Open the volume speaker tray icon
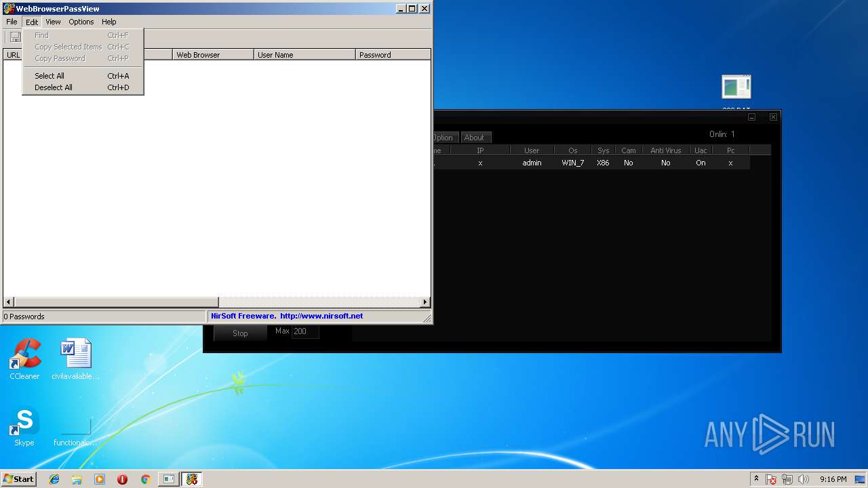Screen dimensions: 868x488 [x=804, y=479]
